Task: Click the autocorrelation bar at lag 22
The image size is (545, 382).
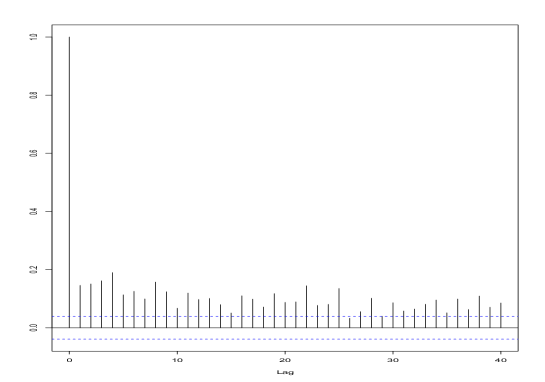Action: (x=307, y=307)
